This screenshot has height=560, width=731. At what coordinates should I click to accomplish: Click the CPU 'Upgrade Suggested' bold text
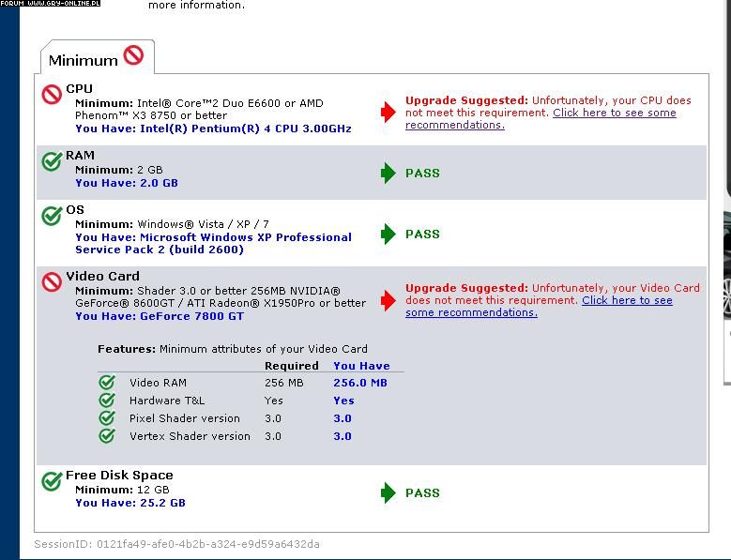click(466, 100)
